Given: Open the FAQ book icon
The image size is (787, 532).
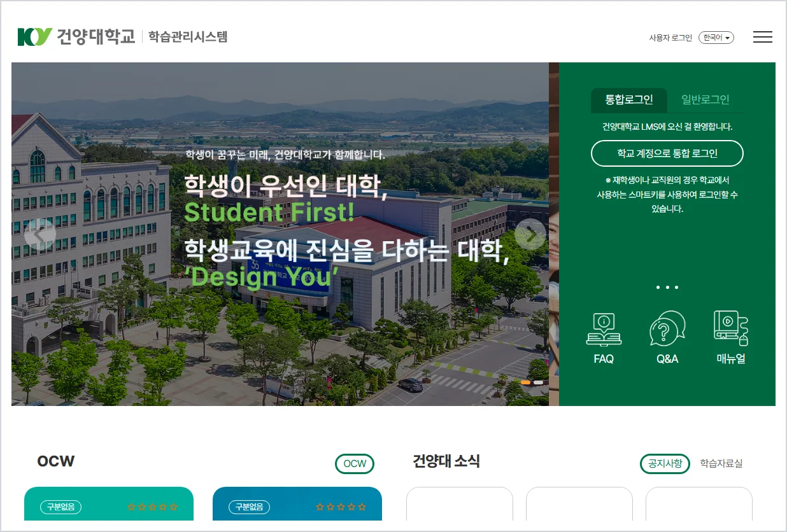Looking at the screenshot, I should [604, 329].
